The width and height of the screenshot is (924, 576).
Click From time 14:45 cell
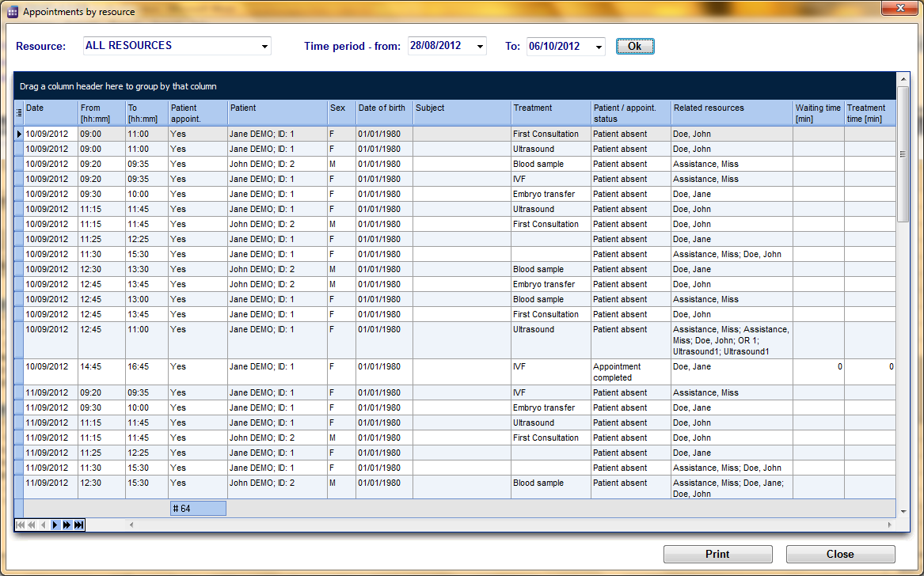(x=101, y=372)
